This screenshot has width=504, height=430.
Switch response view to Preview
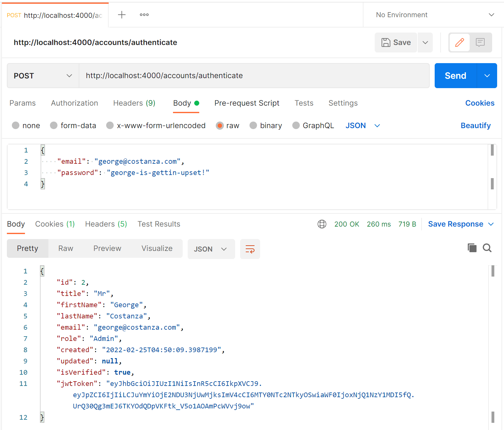(107, 248)
